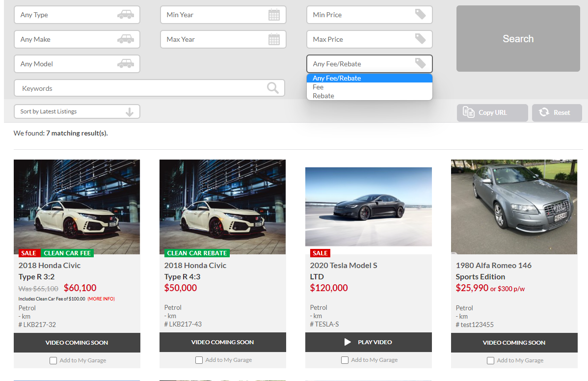Click the $60,100 sale price
This screenshot has width=588, height=381.
[x=80, y=288]
